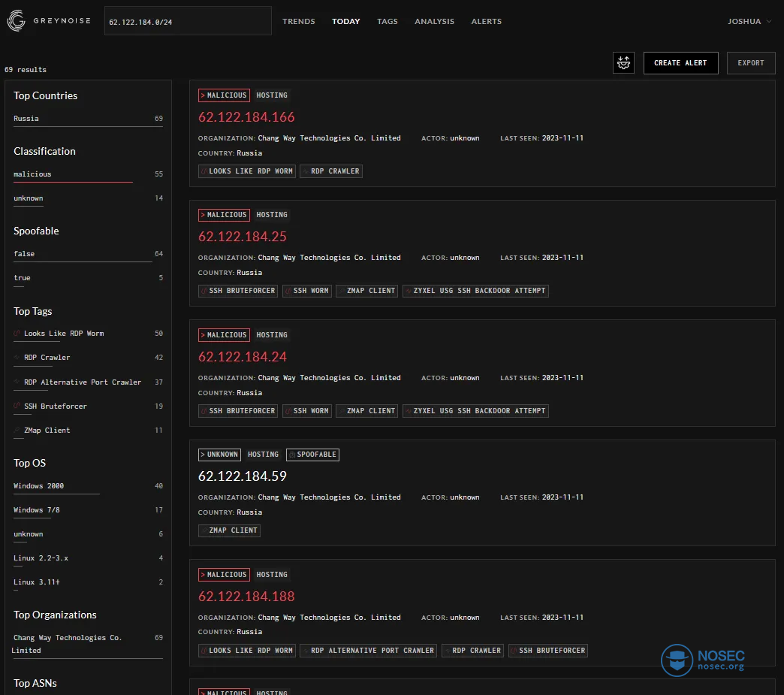Open IP 62.122.184.24 details
The image size is (784, 695).
point(243,357)
